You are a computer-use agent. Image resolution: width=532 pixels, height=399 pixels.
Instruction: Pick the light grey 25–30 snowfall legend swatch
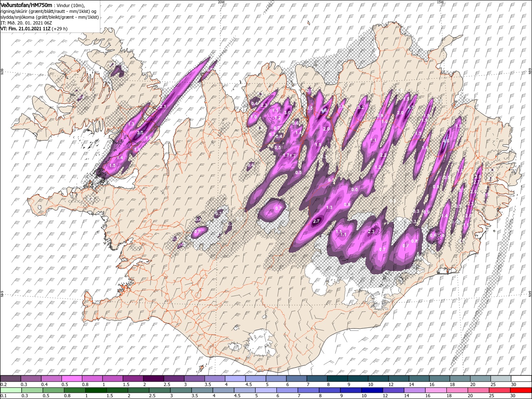pos(501,378)
